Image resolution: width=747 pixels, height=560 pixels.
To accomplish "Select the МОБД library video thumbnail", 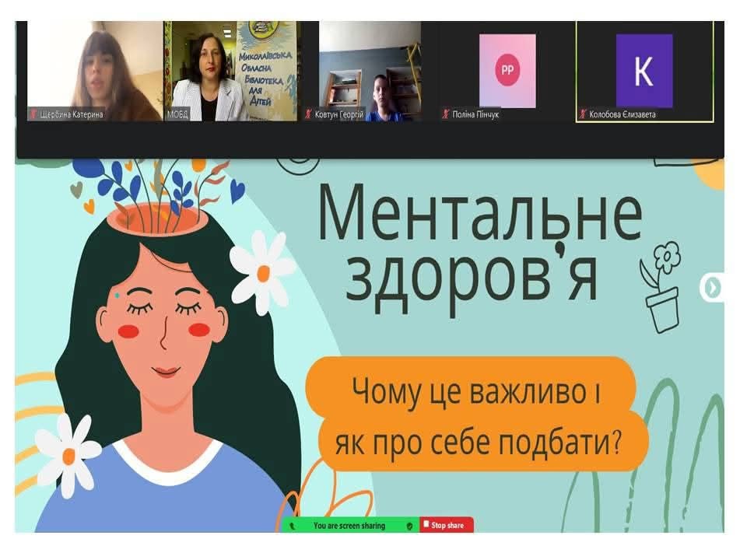I will click(x=231, y=71).
